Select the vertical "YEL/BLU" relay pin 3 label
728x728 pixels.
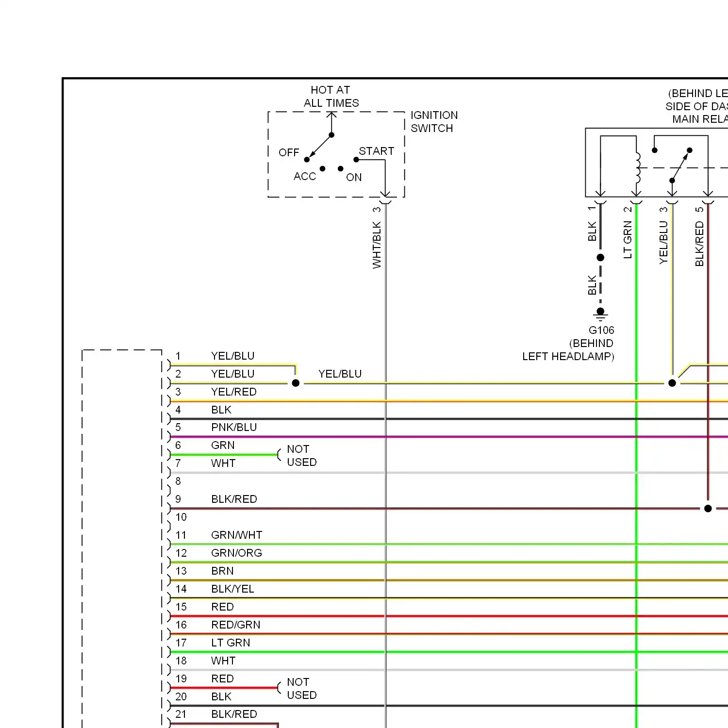click(664, 243)
